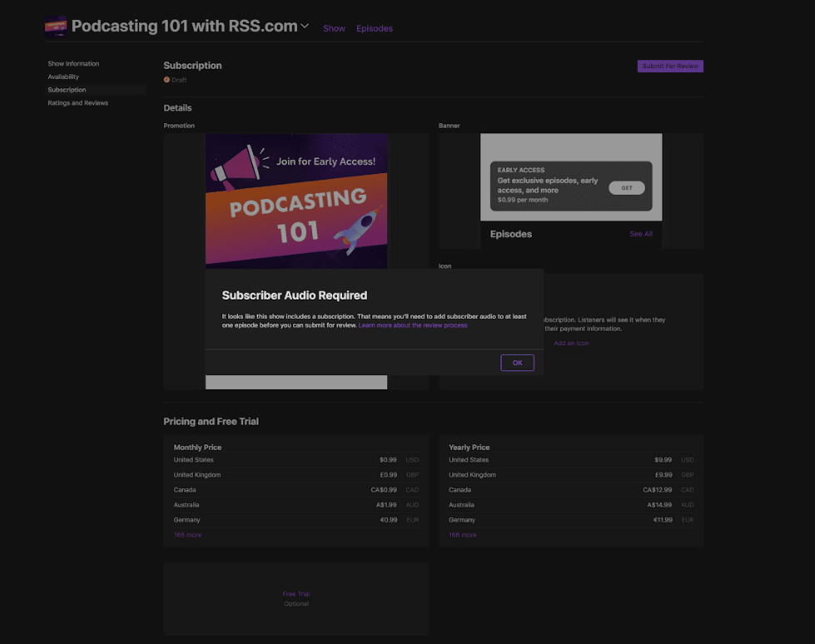Screen dimensions: 815x644
Task: Click Add an Icon link
Action: coord(571,343)
